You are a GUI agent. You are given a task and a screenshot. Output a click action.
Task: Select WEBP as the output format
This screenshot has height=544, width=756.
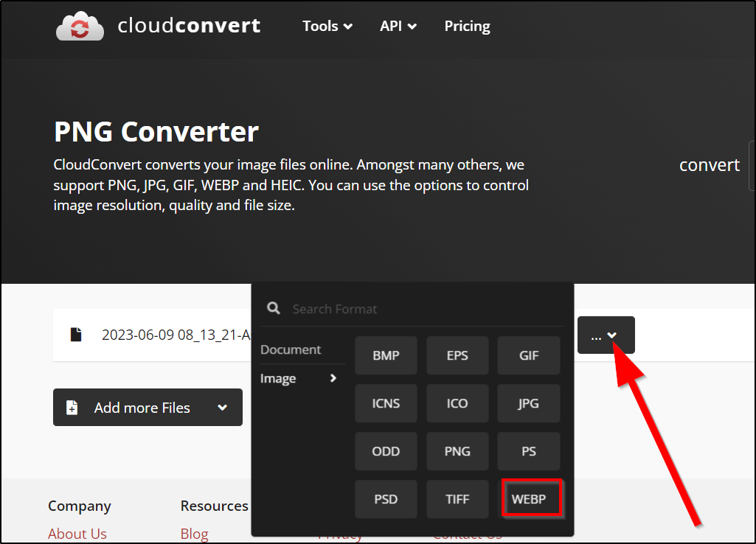point(528,498)
